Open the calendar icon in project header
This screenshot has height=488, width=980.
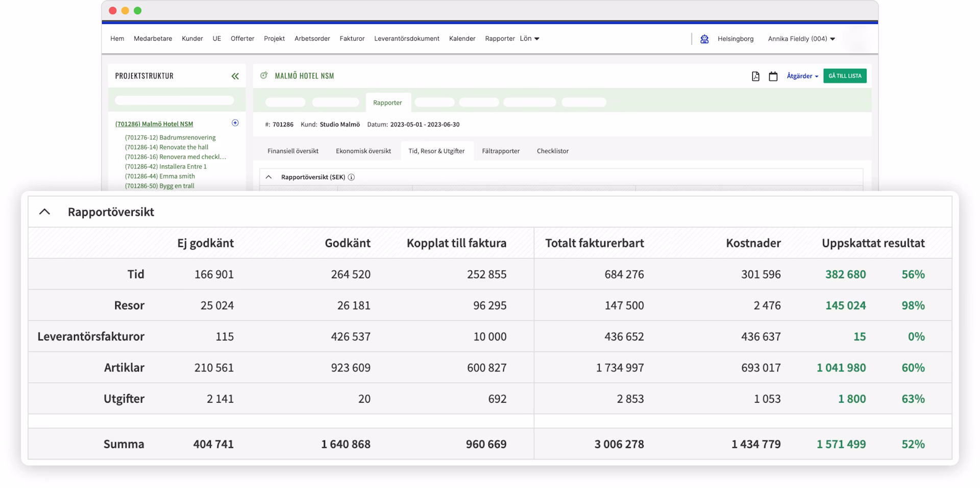point(773,76)
